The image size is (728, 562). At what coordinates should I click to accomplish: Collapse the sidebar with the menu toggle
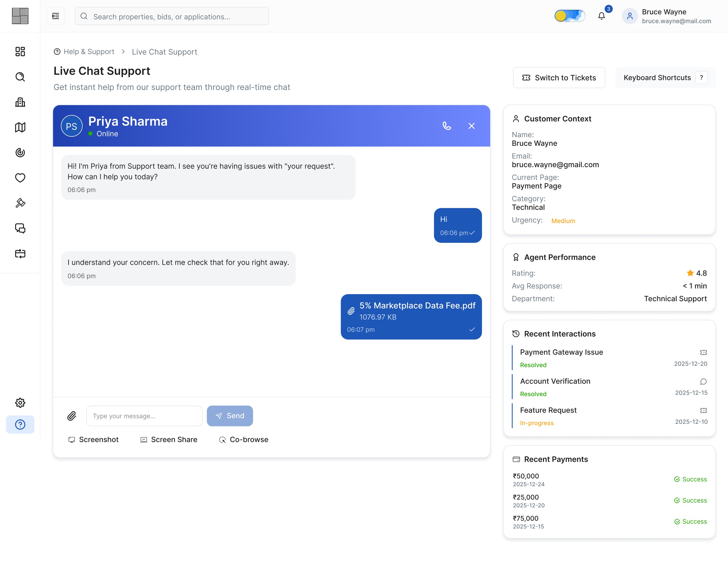point(56,16)
